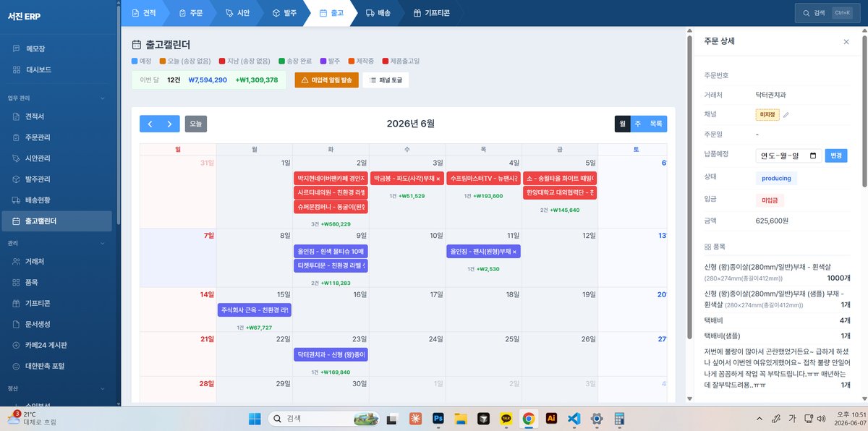Go to the previous month

[150, 124]
